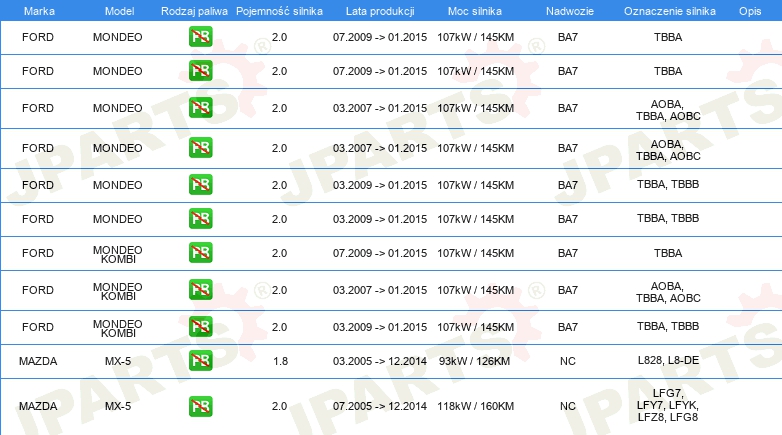Click 107kW / 145KM in the Mondeo Kombi 03.2009 row

point(475,327)
